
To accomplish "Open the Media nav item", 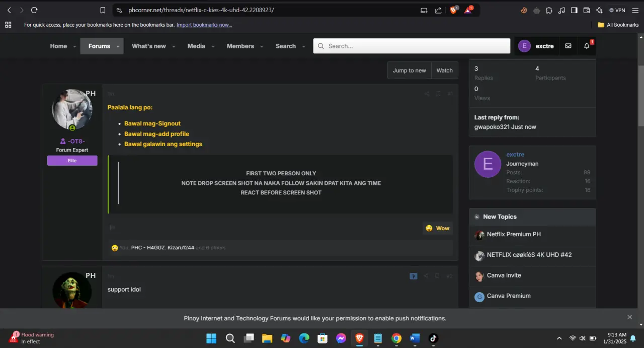I will point(196,46).
